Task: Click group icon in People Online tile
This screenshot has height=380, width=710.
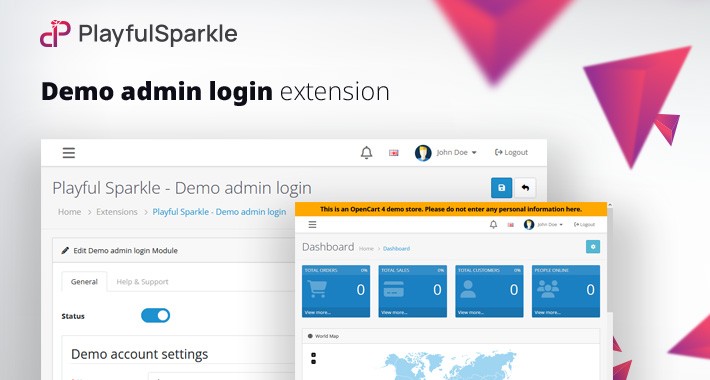Action: (x=548, y=289)
